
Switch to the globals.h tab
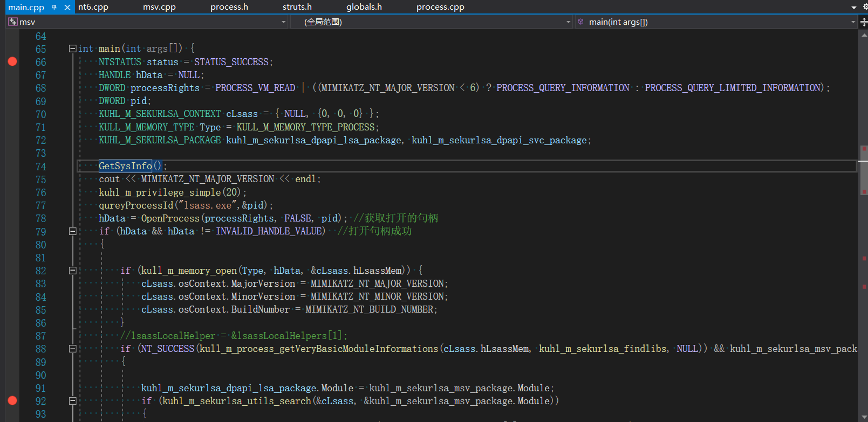[364, 7]
